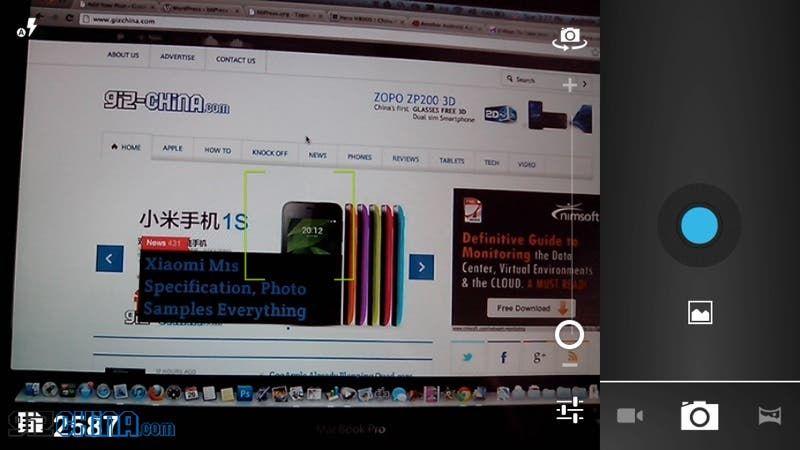Screen dimensions: 800x450
Task: Select the photo camera mode
Action: click(699, 415)
